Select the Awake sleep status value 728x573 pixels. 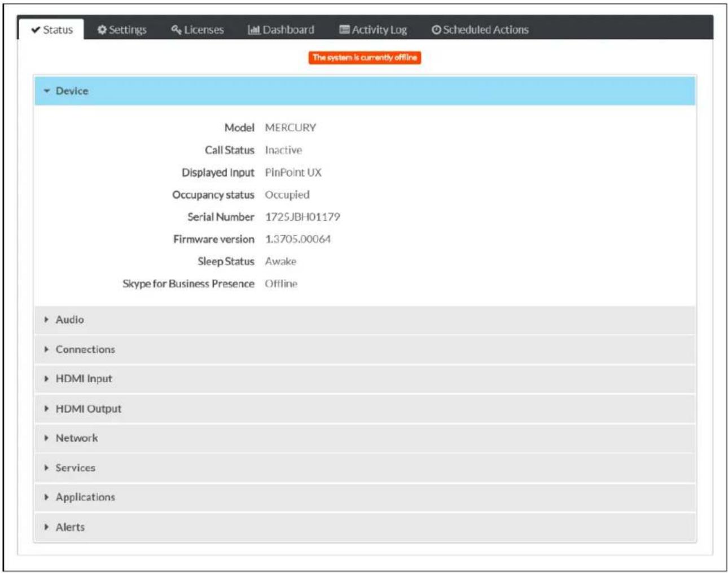(x=280, y=261)
